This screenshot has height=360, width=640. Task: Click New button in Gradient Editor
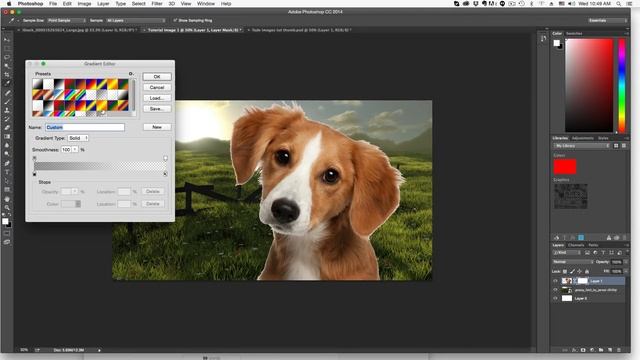pos(157,127)
